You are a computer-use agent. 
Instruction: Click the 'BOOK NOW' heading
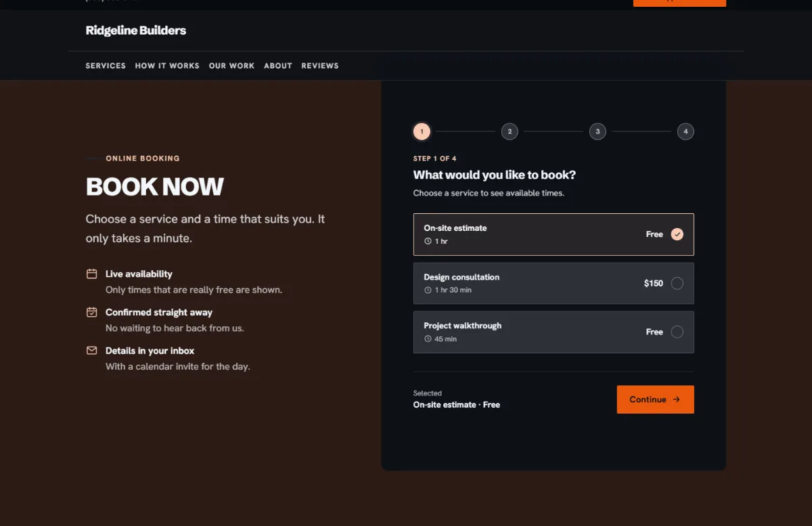pyautogui.click(x=154, y=187)
